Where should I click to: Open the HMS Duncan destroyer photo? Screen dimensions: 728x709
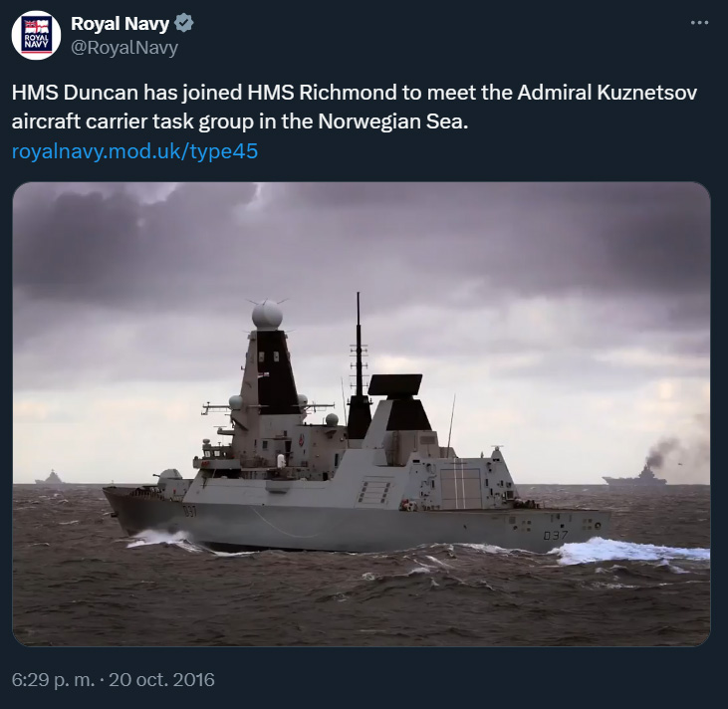[362, 413]
